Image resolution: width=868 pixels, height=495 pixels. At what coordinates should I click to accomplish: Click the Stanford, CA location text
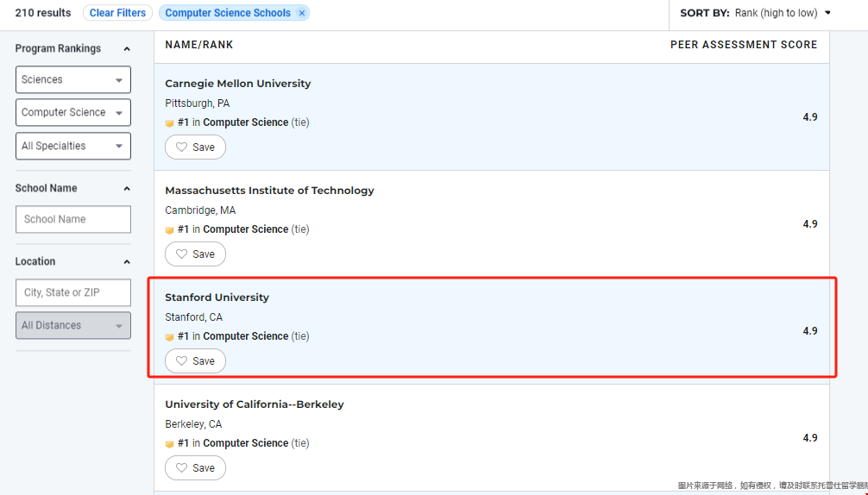[x=194, y=316]
